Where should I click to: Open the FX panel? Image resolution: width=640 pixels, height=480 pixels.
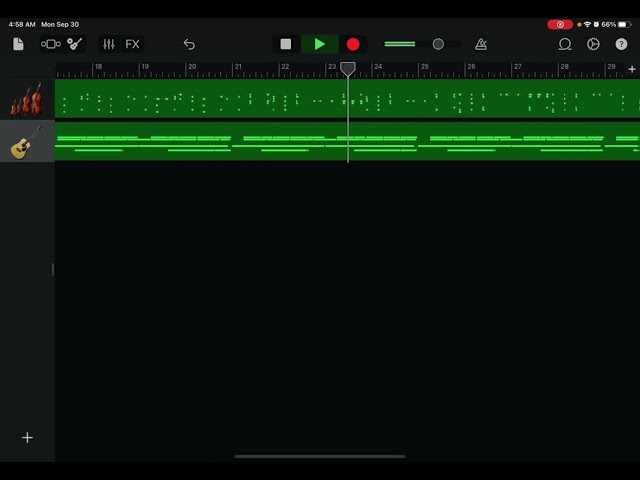(x=132, y=44)
